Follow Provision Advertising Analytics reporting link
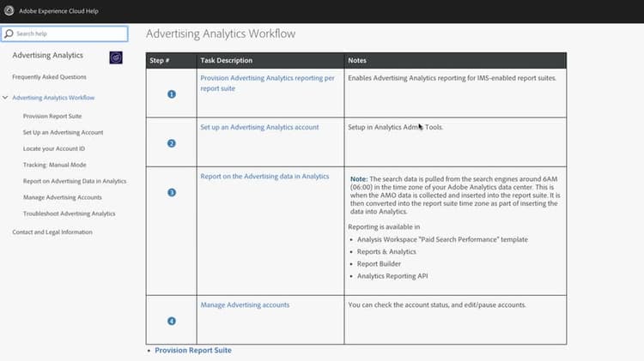 [267, 83]
